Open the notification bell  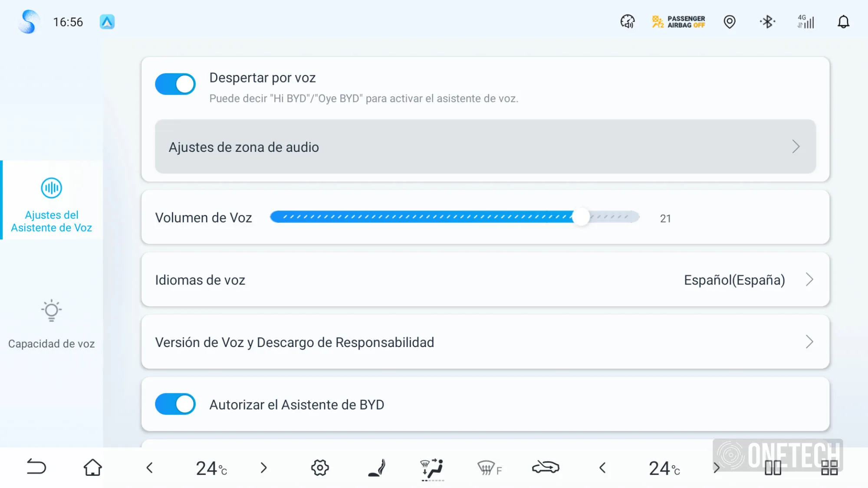[843, 22]
